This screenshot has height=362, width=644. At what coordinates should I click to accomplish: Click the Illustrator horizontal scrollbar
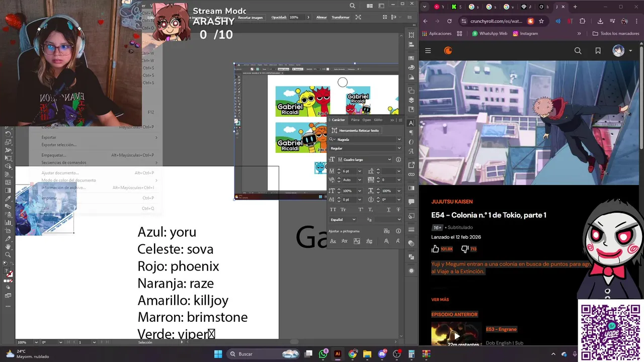click(294, 342)
